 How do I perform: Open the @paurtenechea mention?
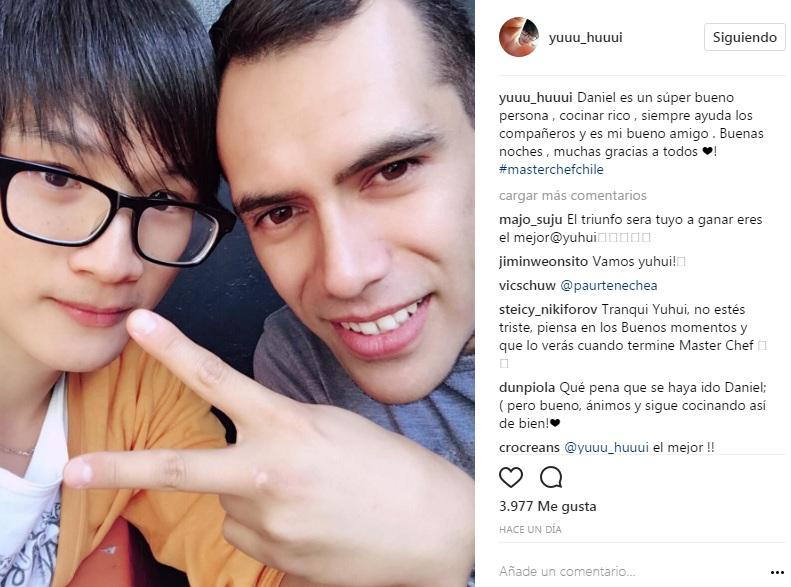[x=608, y=285]
